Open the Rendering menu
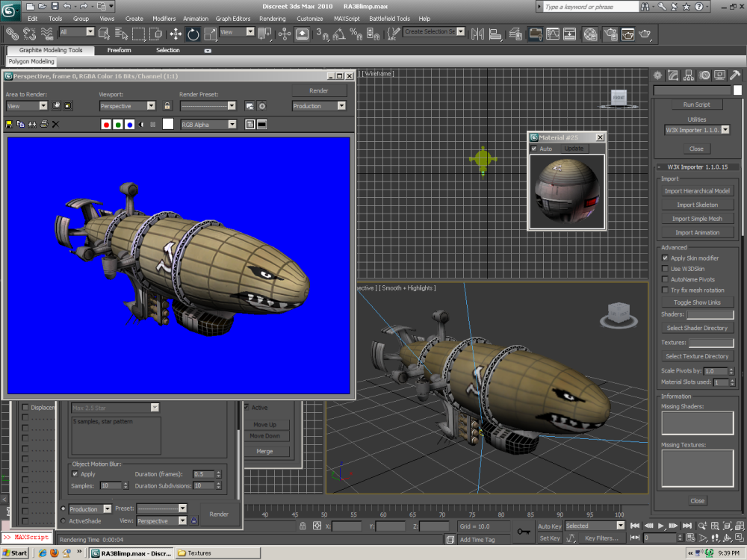This screenshot has height=560, width=747. click(273, 19)
